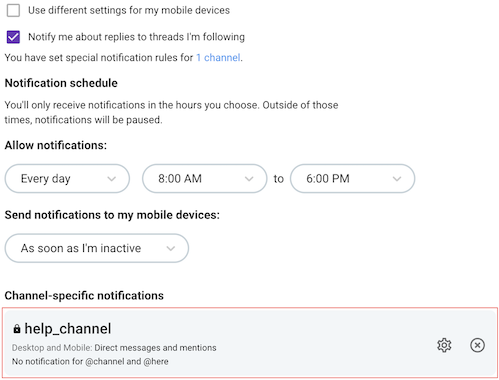Change the 8:00 AM start time
Image resolution: width=499 pixels, height=380 pixels.
[x=204, y=179]
